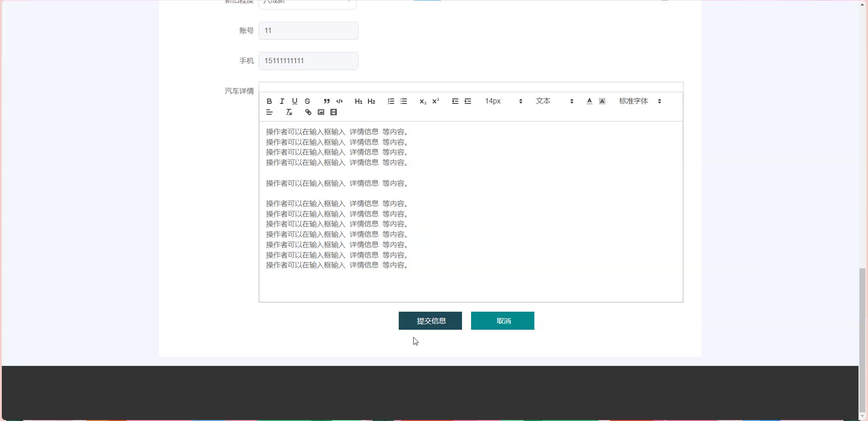Create an ordered numbered list
The height and width of the screenshot is (421, 868).
391,101
